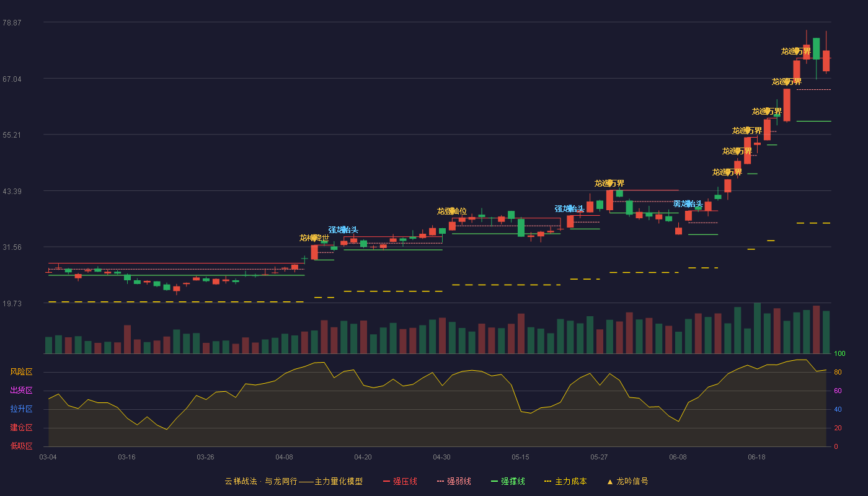Click the 06-08 date label
This screenshot has height=496, width=868.
coord(678,457)
